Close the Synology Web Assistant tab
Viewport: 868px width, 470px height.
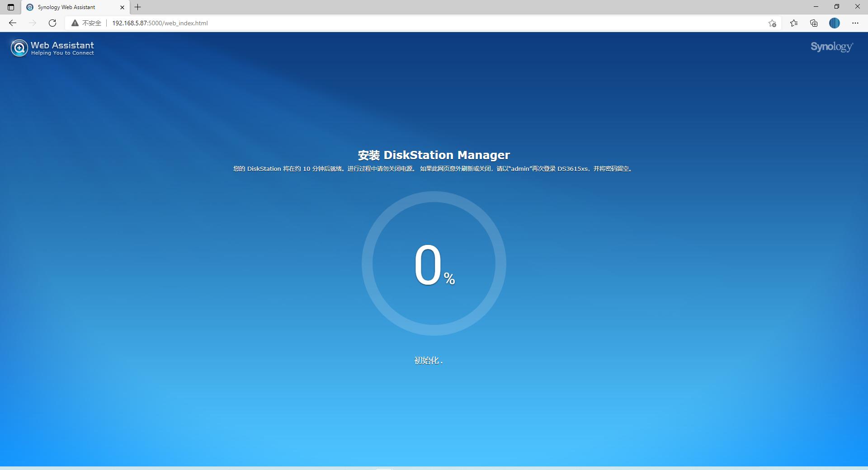tap(122, 7)
